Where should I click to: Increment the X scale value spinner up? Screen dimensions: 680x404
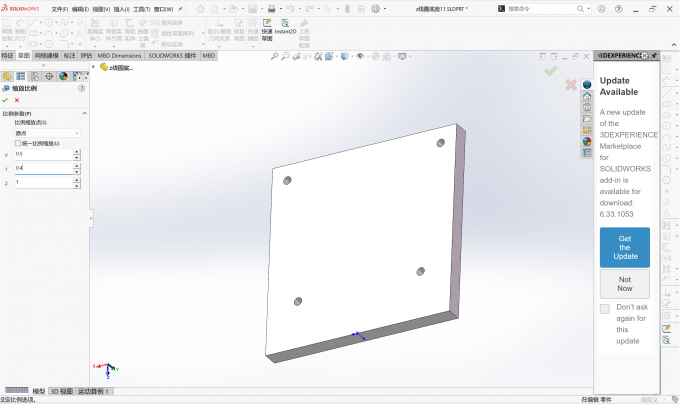[x=77, y=152]
